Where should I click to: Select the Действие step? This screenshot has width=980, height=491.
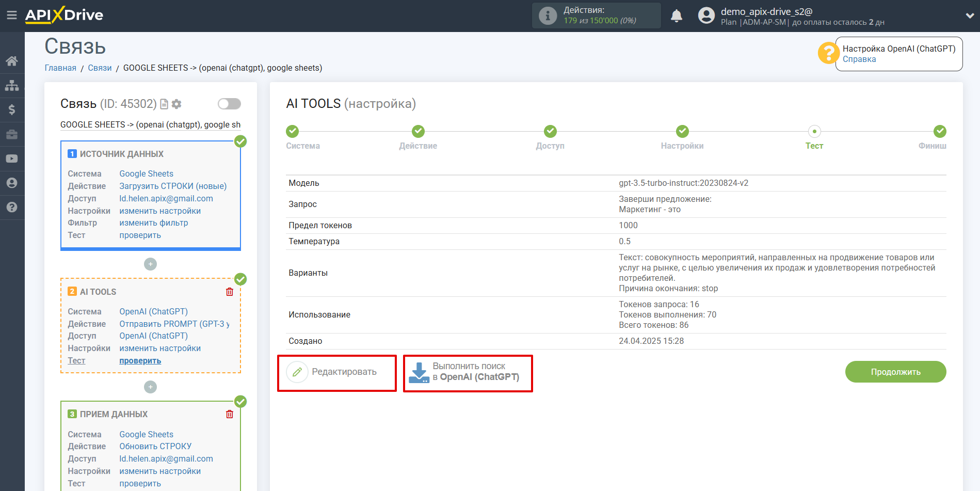coord(418,138)
